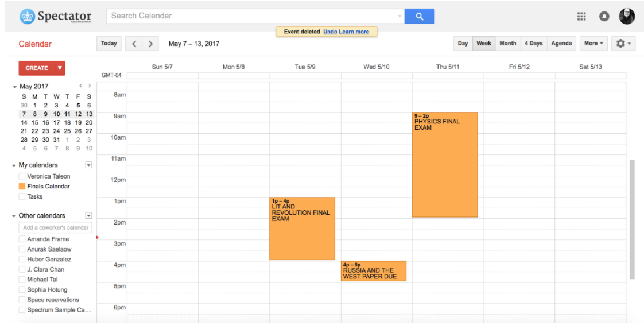Click the blue search magnifier button
This screenshot has width=644, height=325.
(x=419, y=16)
